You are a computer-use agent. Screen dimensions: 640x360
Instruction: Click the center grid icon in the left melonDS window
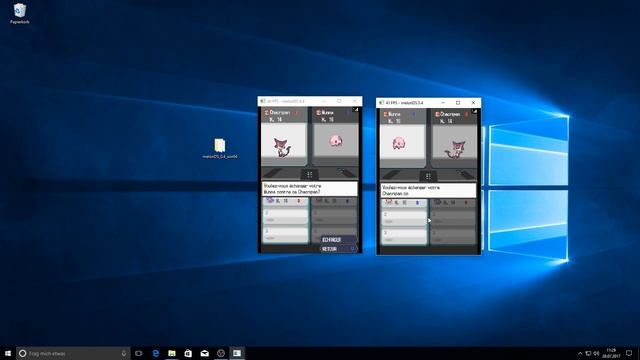tap(309, 175)
